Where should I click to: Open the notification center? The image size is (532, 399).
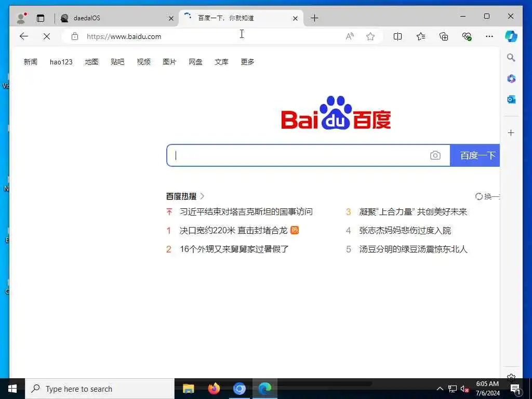coord(515,389)
